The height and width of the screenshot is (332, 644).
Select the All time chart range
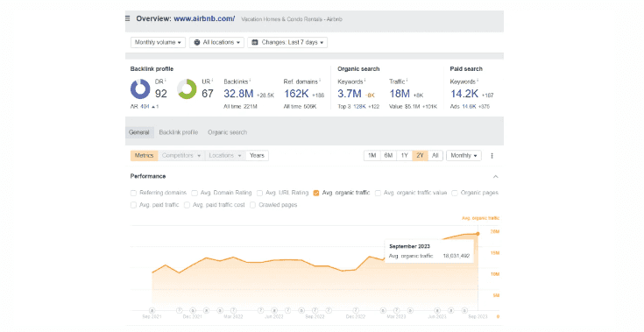[435, 156]
